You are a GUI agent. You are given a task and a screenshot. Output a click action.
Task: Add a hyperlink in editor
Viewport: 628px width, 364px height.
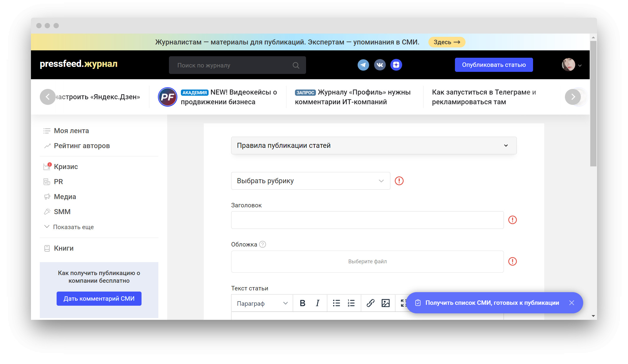(370, 303)
